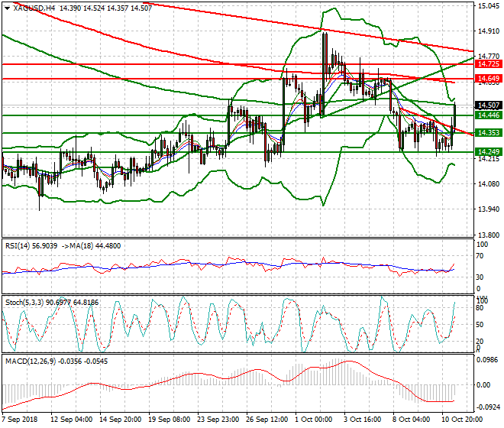
Task: Click the 13.800 price scale value
Action: pos(489,235)
